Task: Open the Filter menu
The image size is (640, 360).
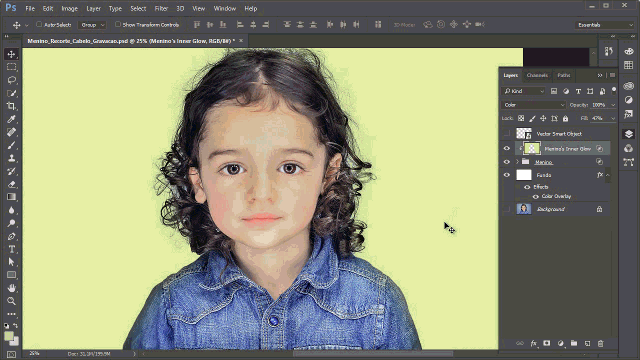Action: coord(161,8)
